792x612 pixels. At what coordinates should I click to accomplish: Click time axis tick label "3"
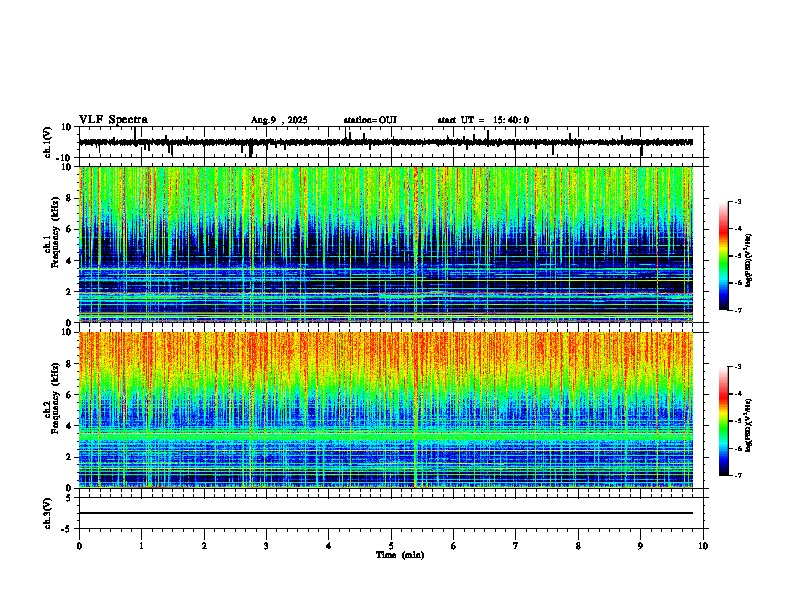click(266, 546)
